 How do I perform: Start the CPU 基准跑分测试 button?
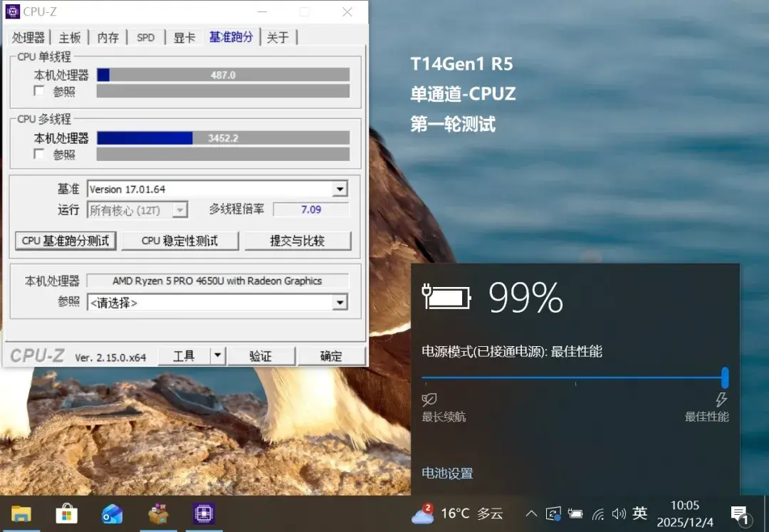tap(66, 241)
